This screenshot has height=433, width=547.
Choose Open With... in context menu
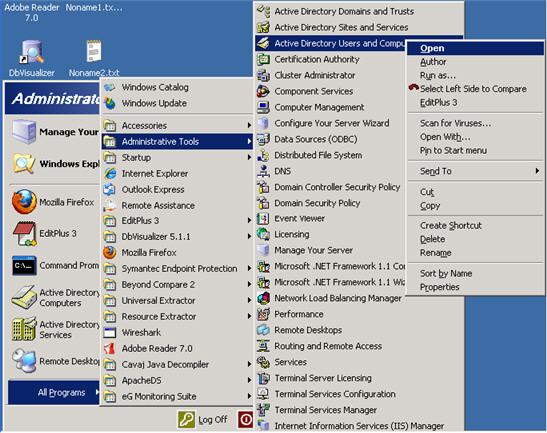coord(475,137)
